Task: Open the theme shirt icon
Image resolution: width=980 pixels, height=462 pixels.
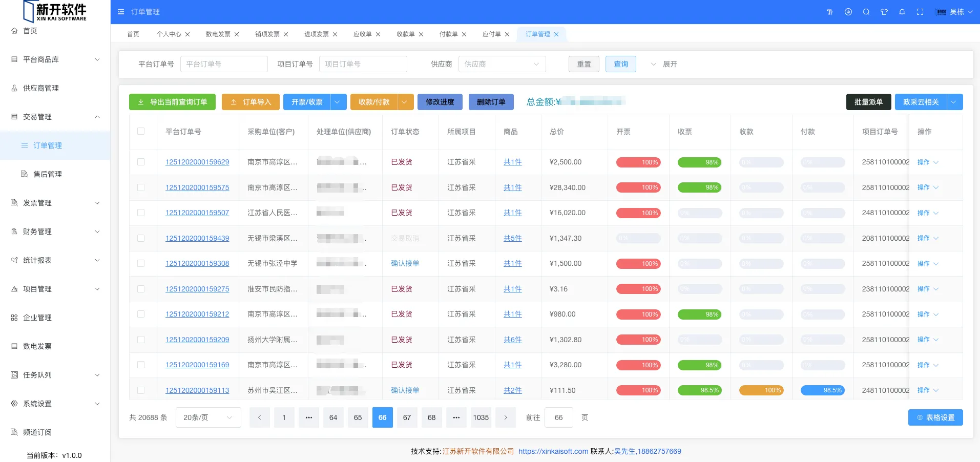Action: click(x=884, y=12)
